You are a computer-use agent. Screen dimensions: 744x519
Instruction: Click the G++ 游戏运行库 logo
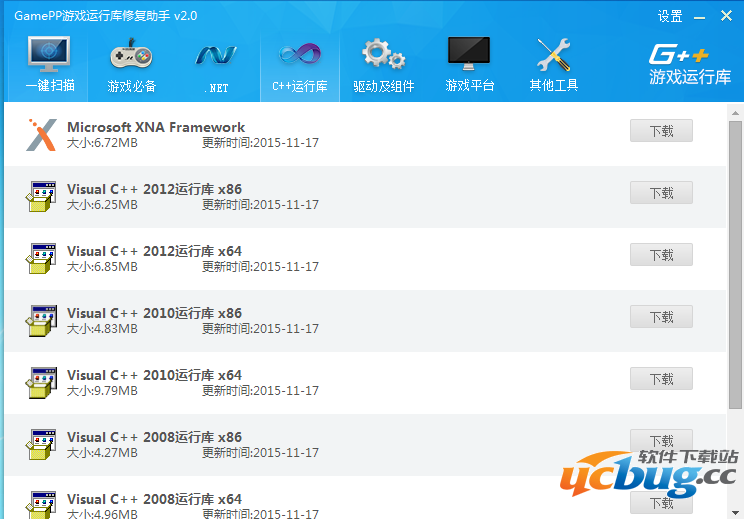tap(689, 64)
